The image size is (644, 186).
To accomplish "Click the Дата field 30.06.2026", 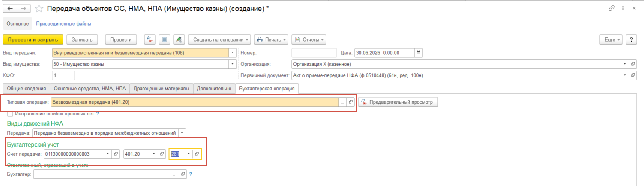I will pos(385,53).
